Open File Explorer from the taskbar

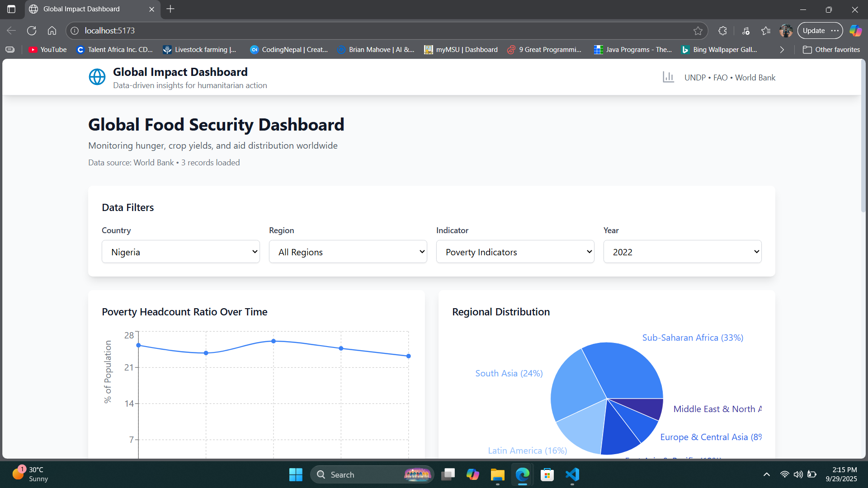click(x=497, y=474)
